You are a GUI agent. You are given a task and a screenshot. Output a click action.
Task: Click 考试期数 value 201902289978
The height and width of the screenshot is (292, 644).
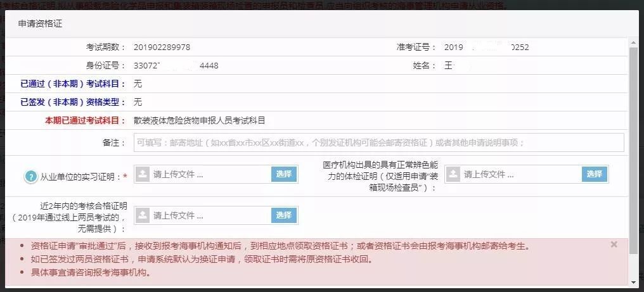[x=162, y=48]
